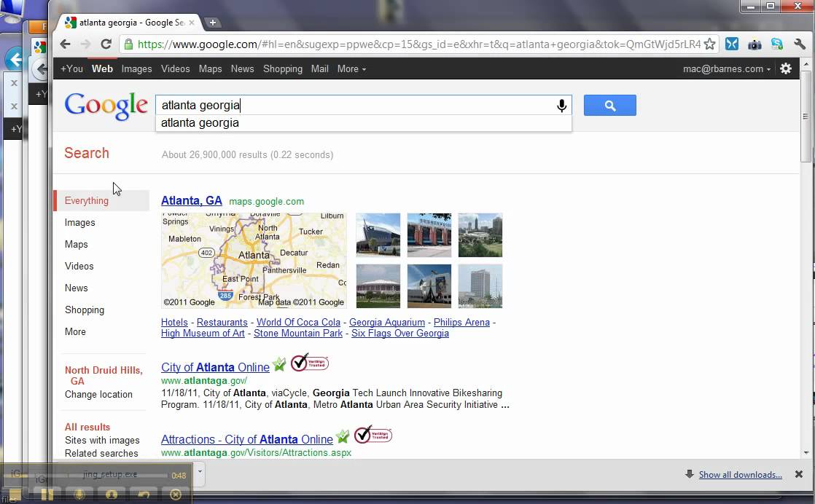Screen dimensions: 815x504
Task: Close the atlanta georgia tab
Action: click(192, 23)
